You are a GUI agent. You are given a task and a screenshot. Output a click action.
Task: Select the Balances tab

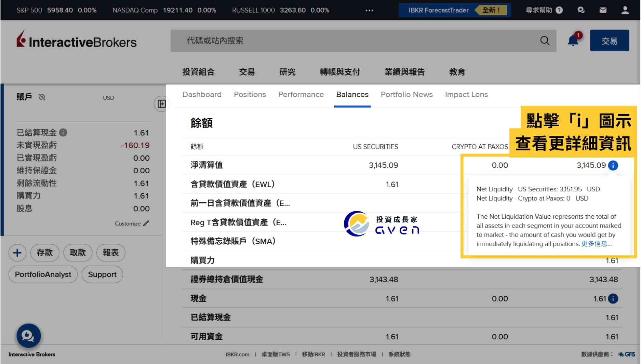pos(352,94)
